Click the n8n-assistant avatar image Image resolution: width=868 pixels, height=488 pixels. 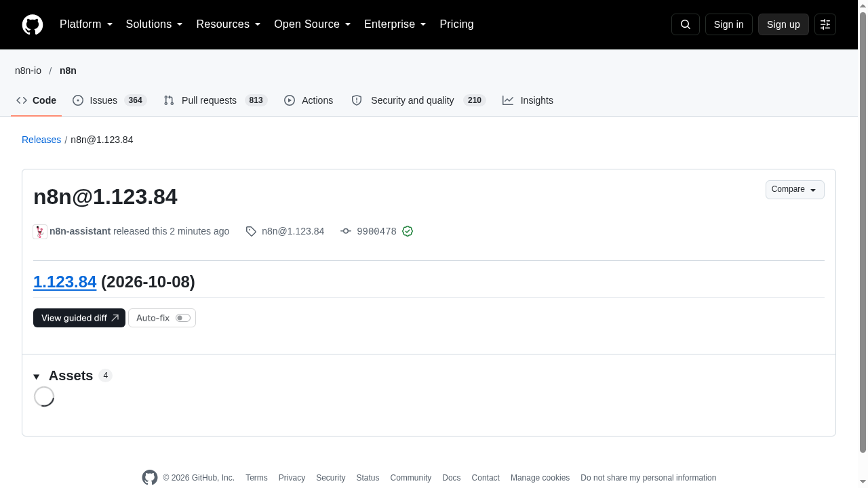(40, 232)
